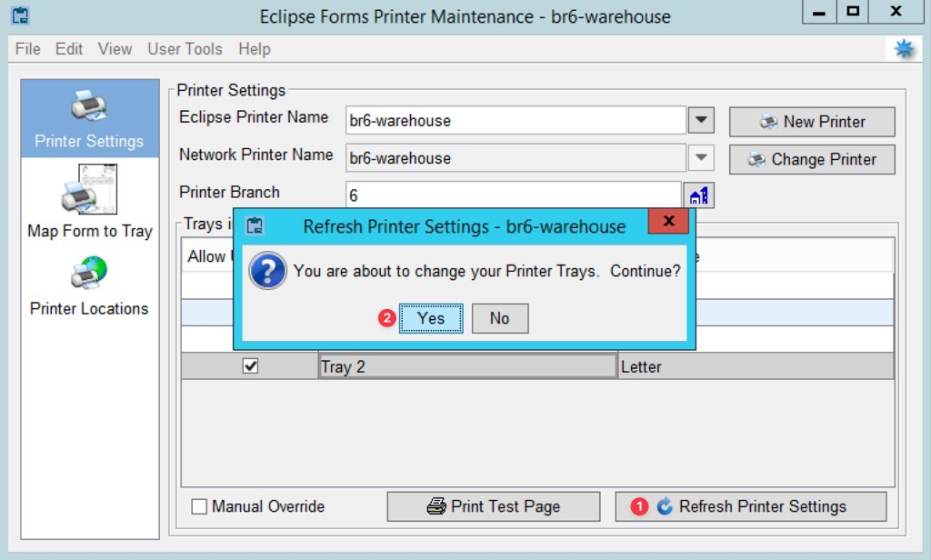Click the Network Printer Name field
The width and height of the screenshot is (931, 560).
tap(516, 158)
